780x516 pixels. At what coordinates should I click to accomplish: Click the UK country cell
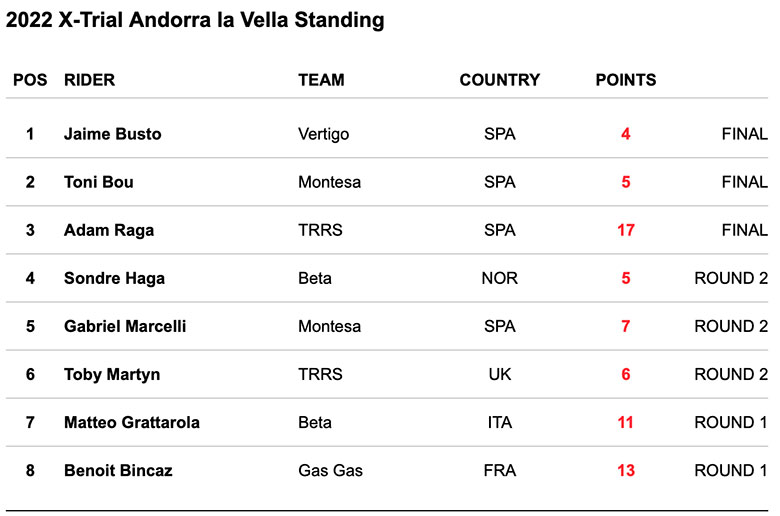click(x=499, y=374)
